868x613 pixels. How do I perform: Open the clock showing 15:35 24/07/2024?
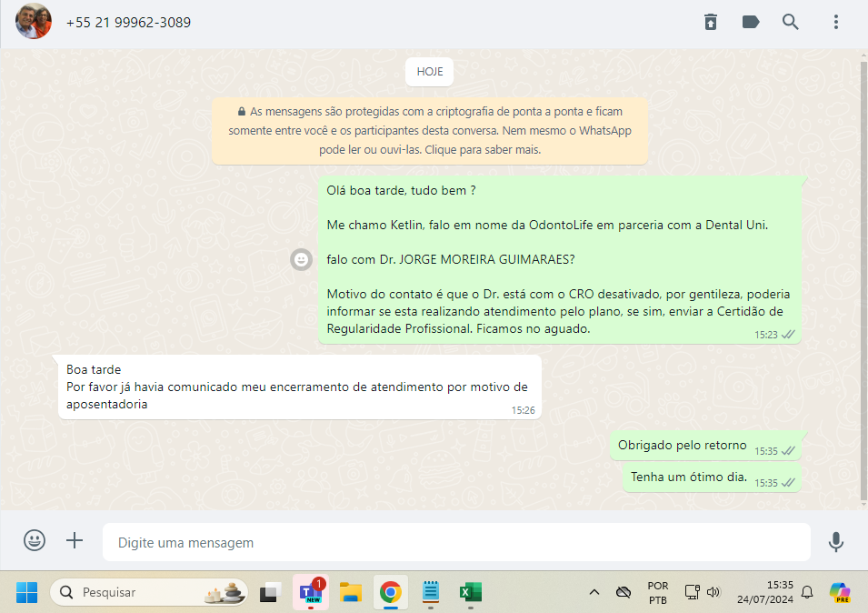click(764, 592)
